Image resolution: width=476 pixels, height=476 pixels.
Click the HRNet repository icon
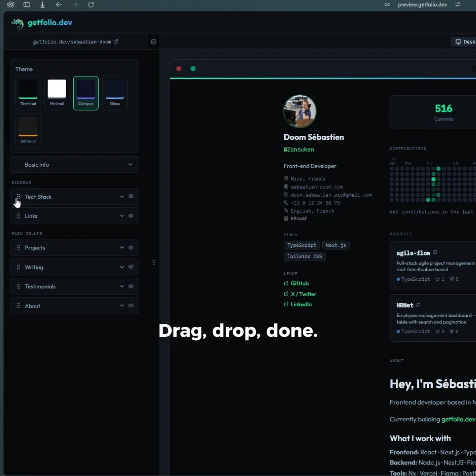pyautogui.click(x=418, y=305)
